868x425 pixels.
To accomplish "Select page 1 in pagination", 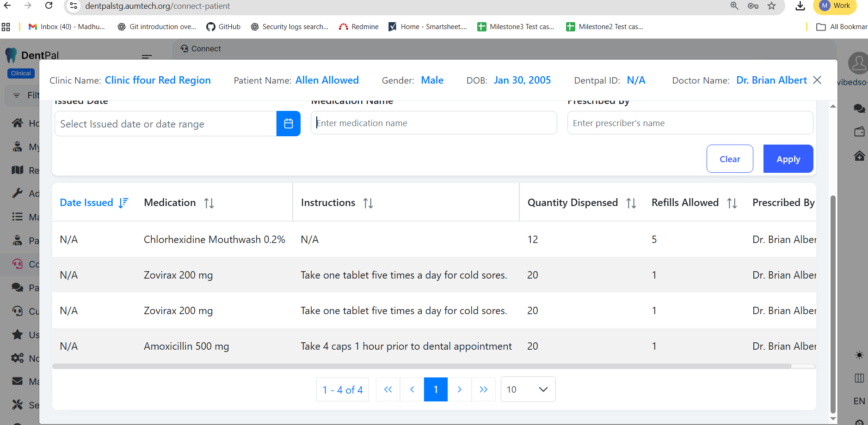I will 436,389.
